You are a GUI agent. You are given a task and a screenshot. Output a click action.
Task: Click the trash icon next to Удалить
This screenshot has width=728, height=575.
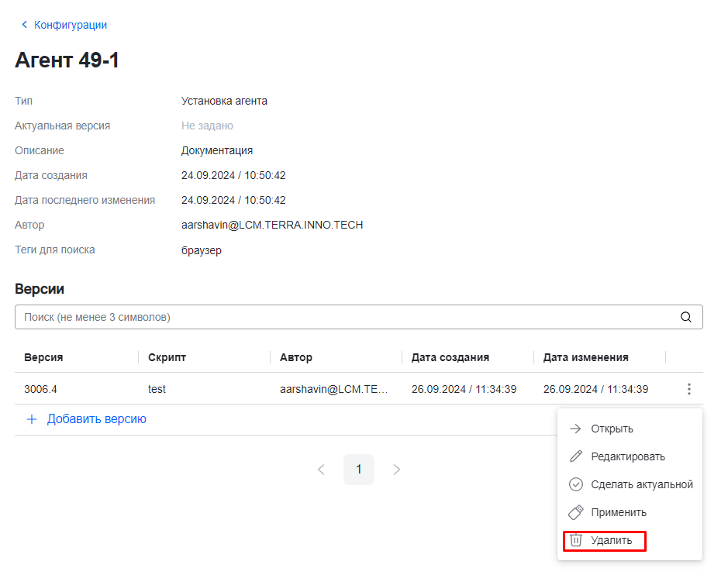pos(575,540)
